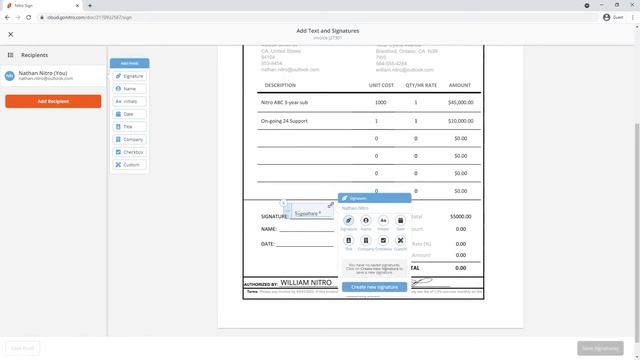Screen dimensions: 640x360
Task: Reload the browser page
Action: pos(29,17)
